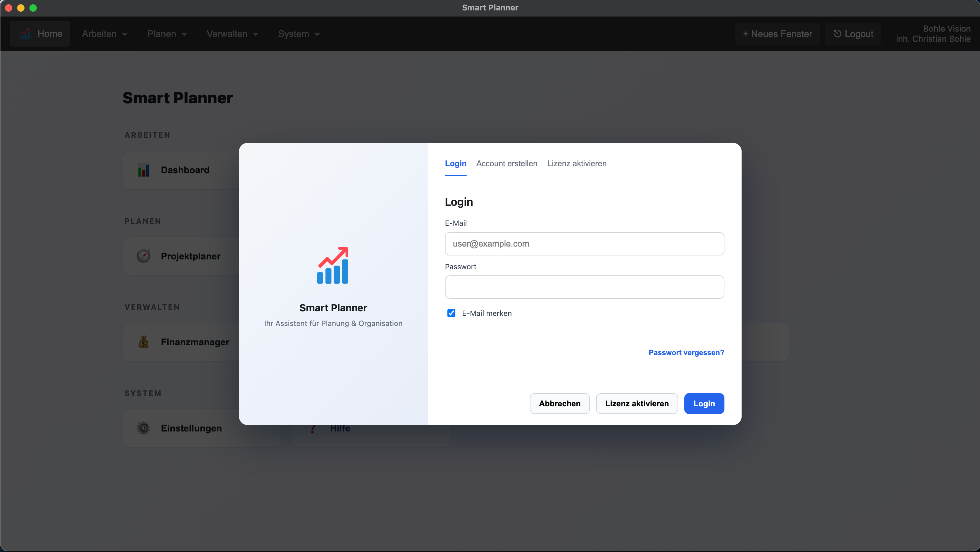The image size is (980, 552).
Task: Switch to the Account erstellen tab
Action: point(506,163)
